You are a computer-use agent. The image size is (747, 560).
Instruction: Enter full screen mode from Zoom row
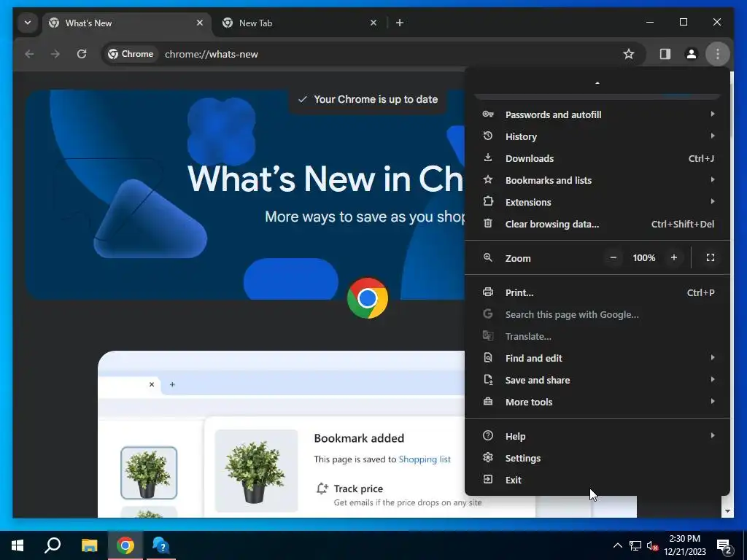click(x=711, y=257)
